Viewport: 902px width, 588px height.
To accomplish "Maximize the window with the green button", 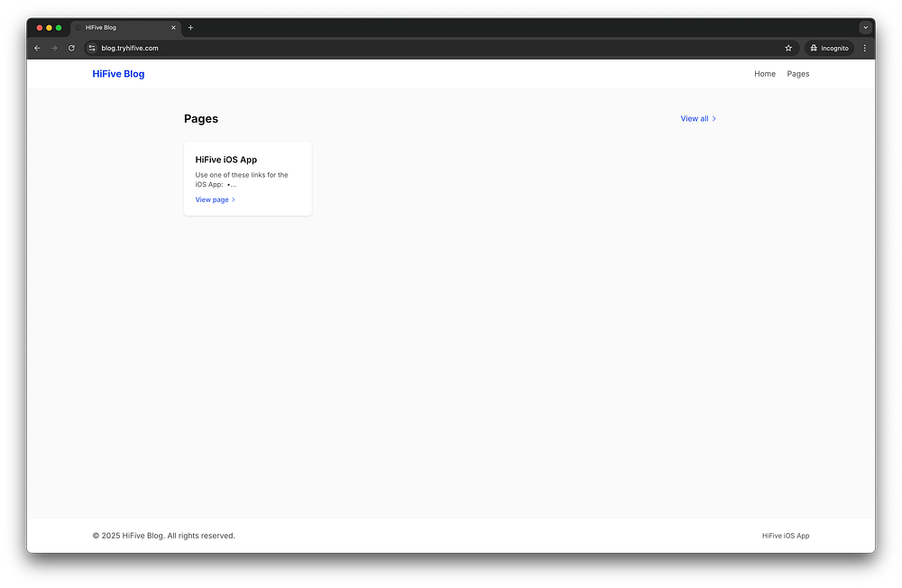I will point(59,28).
